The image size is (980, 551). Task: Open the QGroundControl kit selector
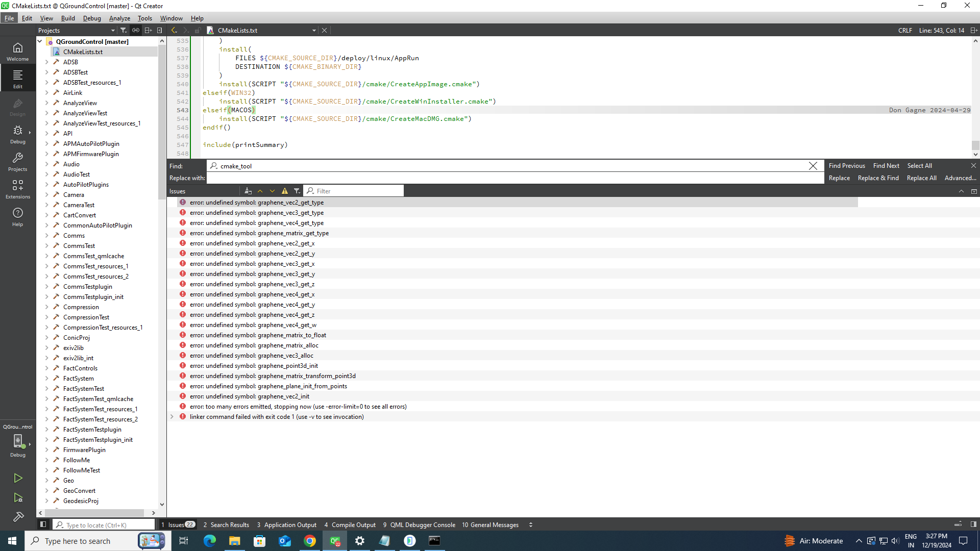pyautogui.click(x=18, y=440)
